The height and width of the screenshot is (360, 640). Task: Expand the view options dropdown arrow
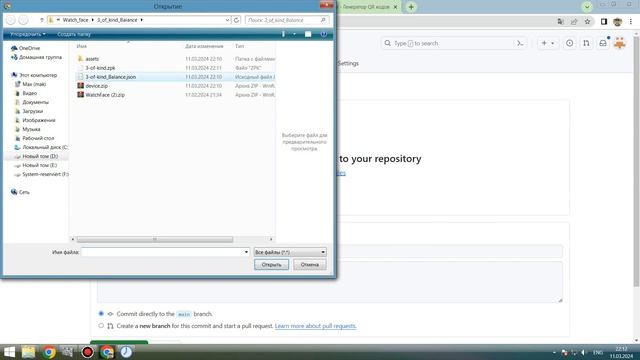click(294, 34)
